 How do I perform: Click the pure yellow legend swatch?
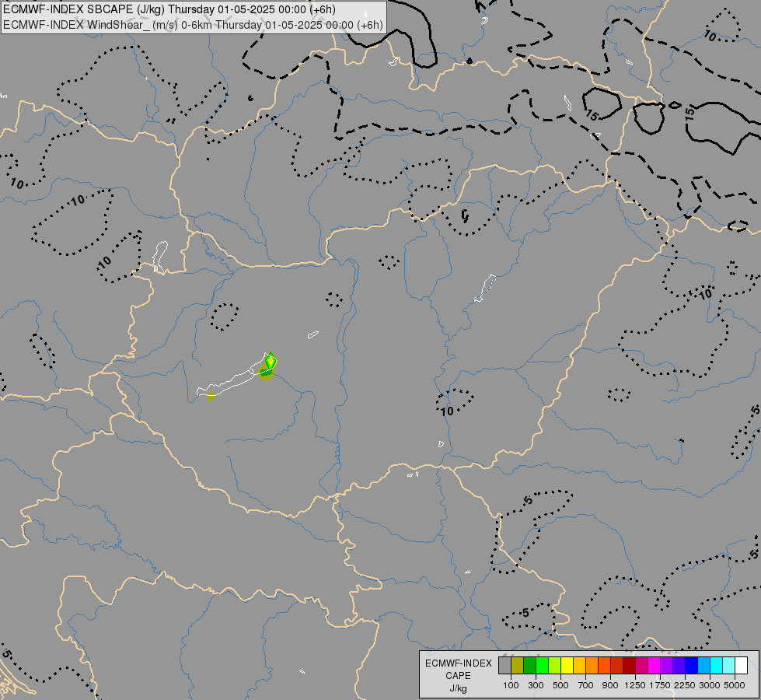click(x=567, y=665)
